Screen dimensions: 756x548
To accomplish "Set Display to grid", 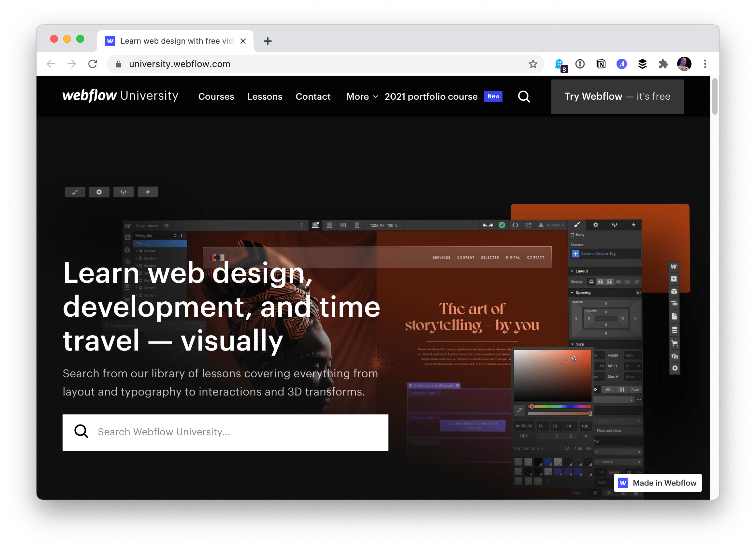I will coord(609,282).
